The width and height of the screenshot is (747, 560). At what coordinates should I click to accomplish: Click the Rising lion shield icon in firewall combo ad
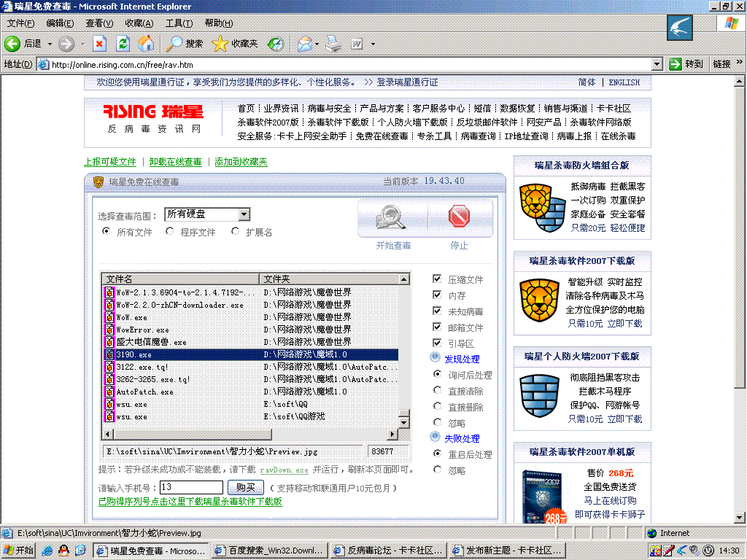(542, 208)
